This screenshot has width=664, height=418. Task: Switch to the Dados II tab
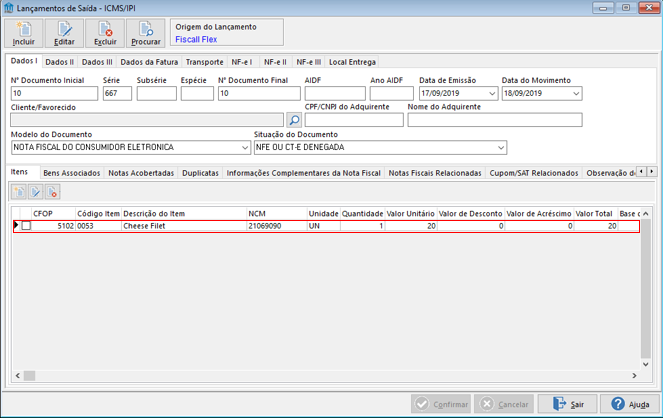[59, 62]
